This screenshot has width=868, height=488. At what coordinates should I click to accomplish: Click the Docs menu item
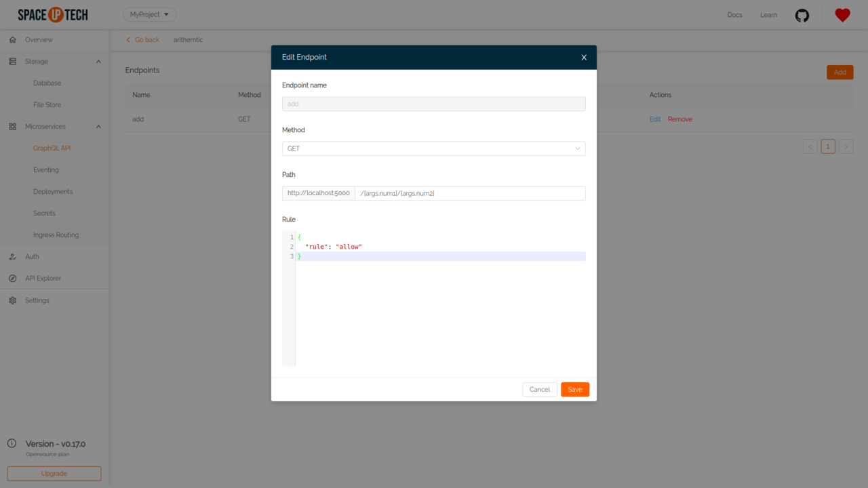pyautogui.click(x=734, y=14)
